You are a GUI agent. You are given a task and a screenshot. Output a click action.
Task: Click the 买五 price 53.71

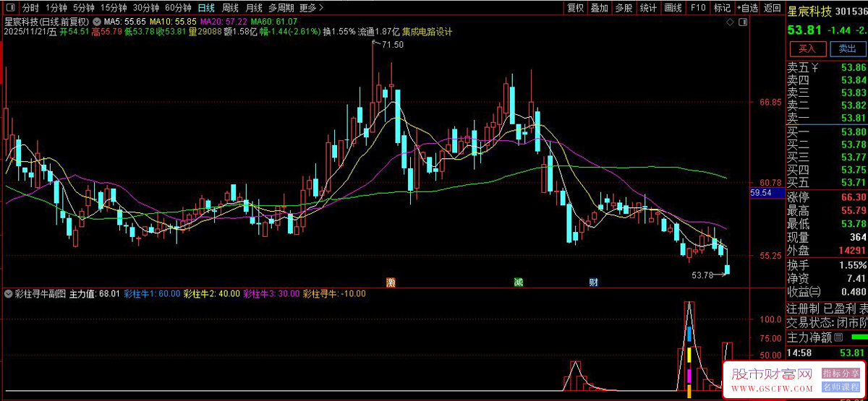pos(854,182)
